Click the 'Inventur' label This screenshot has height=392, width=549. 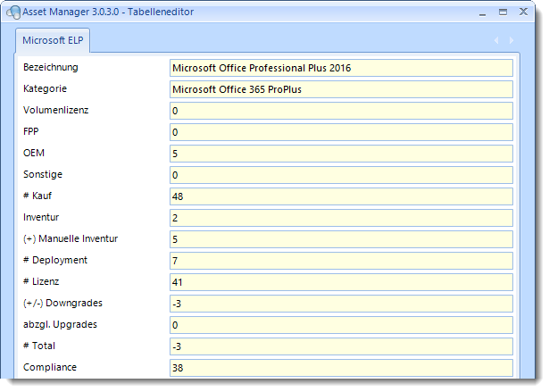click(41, 217)
